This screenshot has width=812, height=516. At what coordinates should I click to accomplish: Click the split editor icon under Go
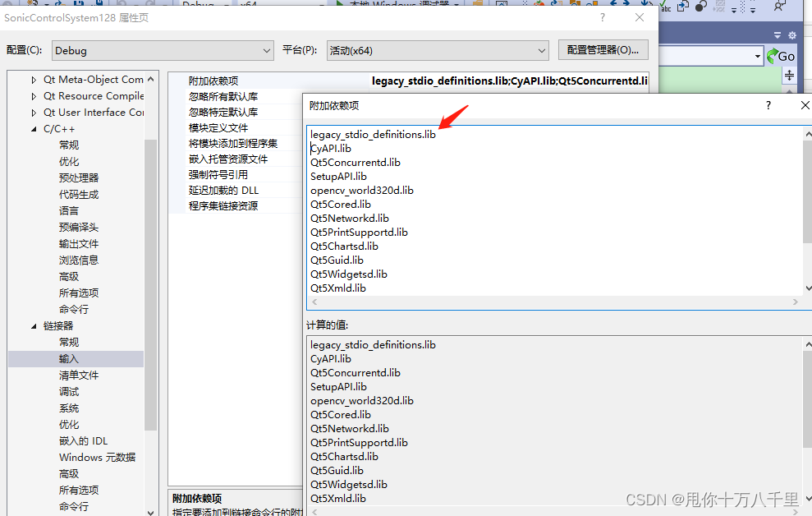point(789,76)
